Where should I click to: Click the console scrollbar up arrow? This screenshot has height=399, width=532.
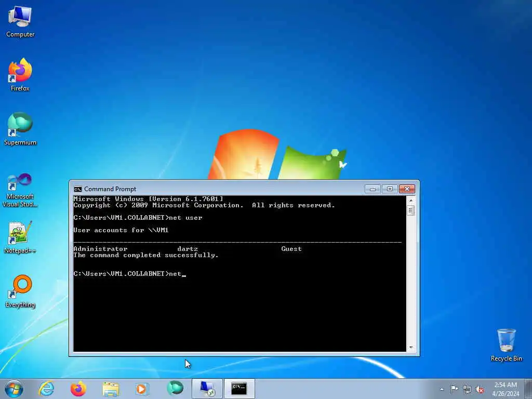pos(411,200)
